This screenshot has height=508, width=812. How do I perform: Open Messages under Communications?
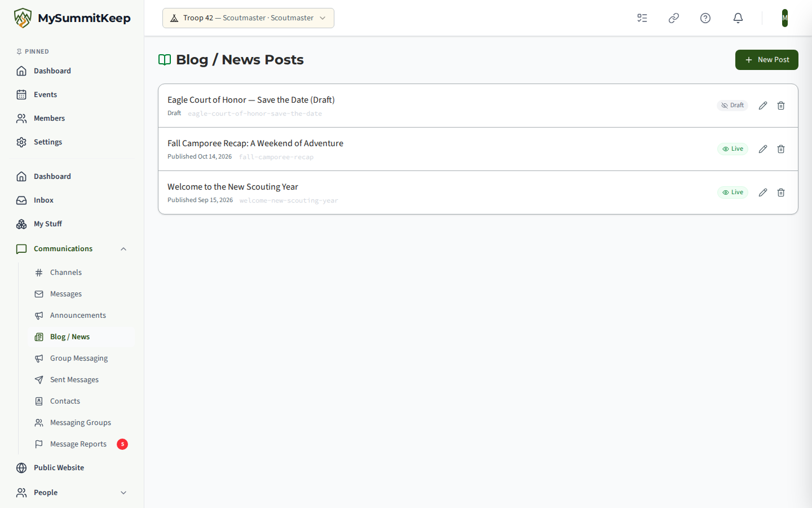click(x=81, y=294)
